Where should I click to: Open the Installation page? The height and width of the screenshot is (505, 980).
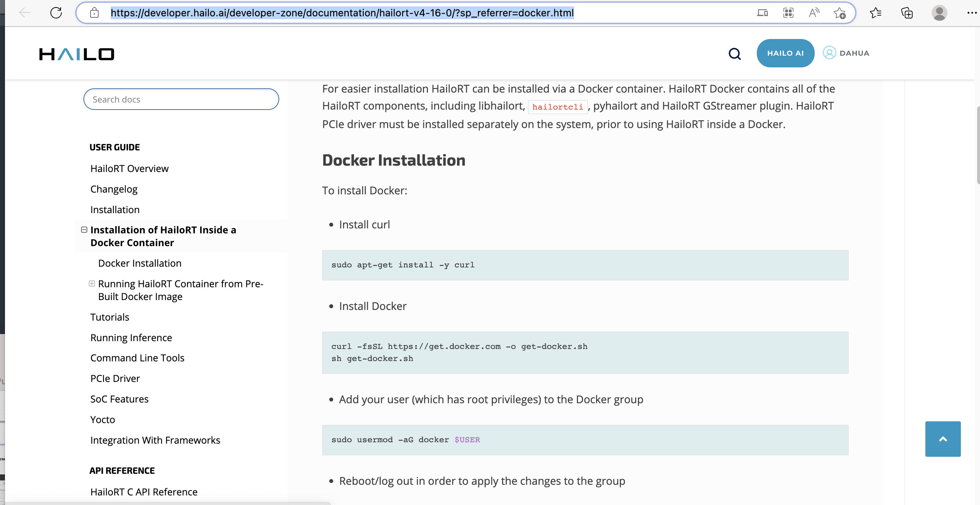click(115, 210)
